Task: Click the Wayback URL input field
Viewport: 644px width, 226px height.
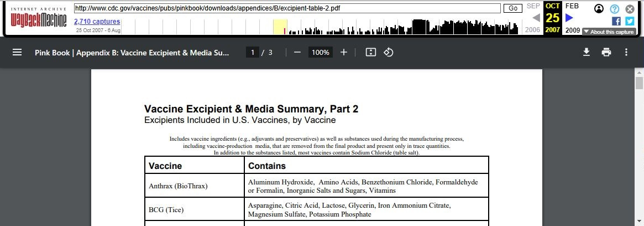Action: click(x=287, y=8)
